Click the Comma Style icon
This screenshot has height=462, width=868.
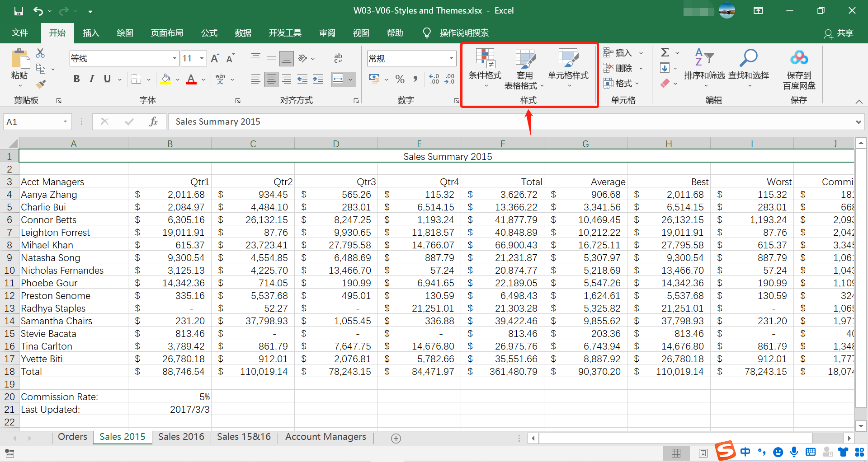point(415,79)
